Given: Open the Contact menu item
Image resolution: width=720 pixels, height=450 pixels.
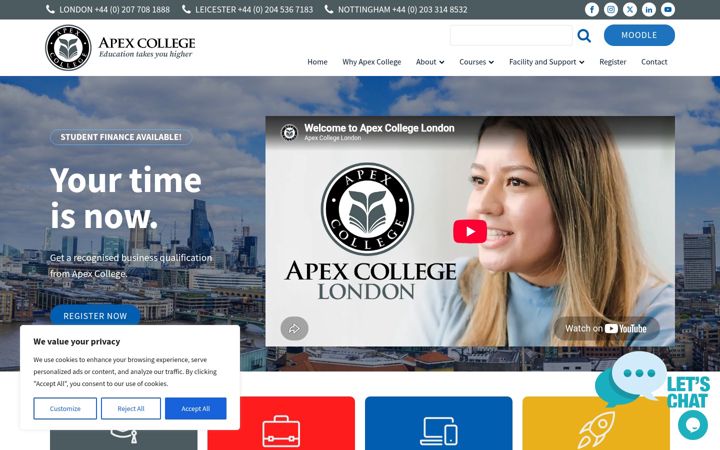Looking at the screenshot, I should pos(654,62).
